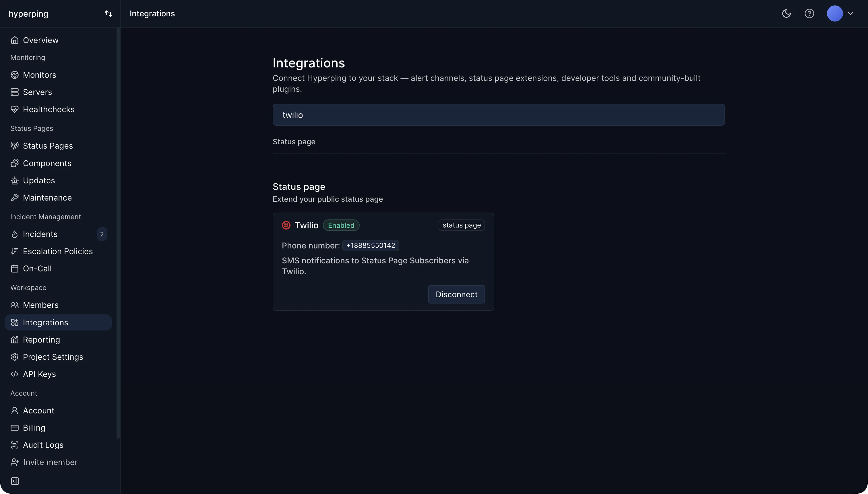Click the On-Call calendar icon
The image size is (868, 494).
(14, 269)
